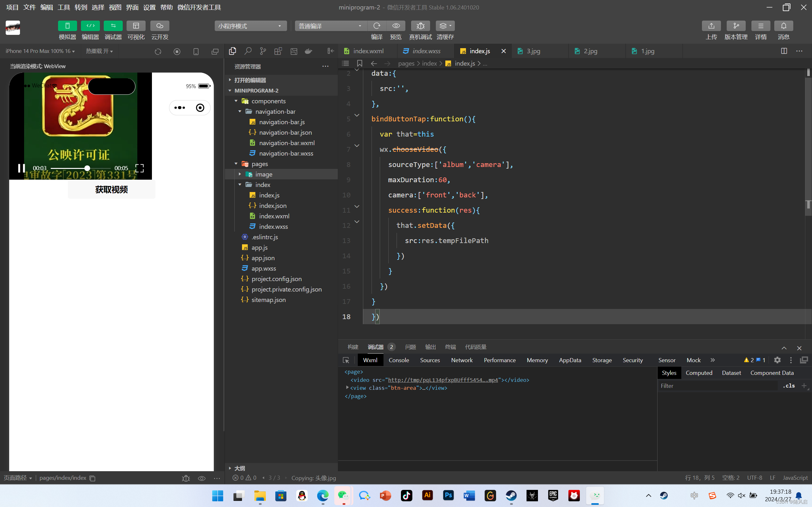The width and height of the screenshot is (812, 507).
Task: Expand the image folder in tree
Action: tap(240, 174)
